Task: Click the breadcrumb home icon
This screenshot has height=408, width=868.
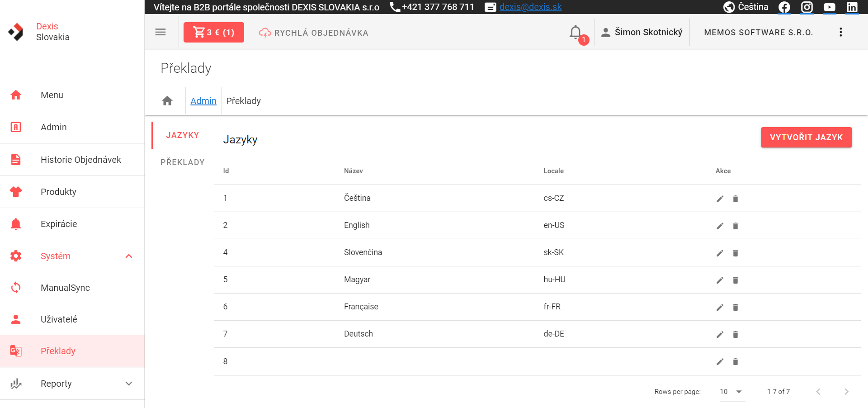Action: pos(167,100)
